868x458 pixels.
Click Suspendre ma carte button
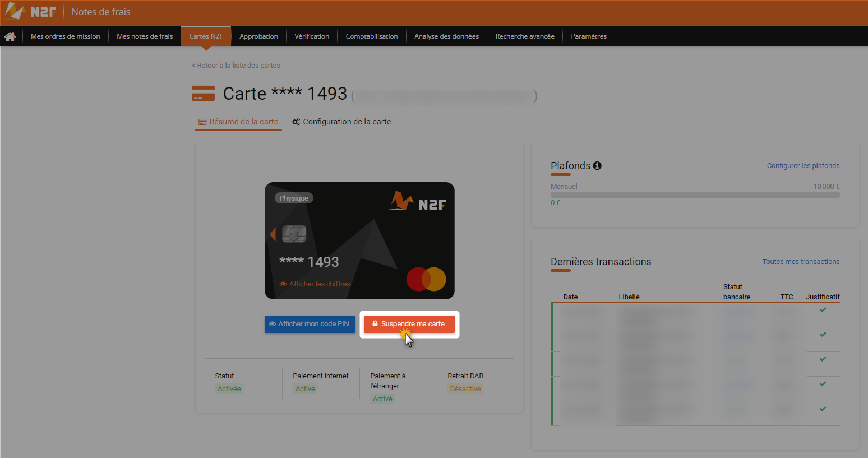tap(409, 324)
